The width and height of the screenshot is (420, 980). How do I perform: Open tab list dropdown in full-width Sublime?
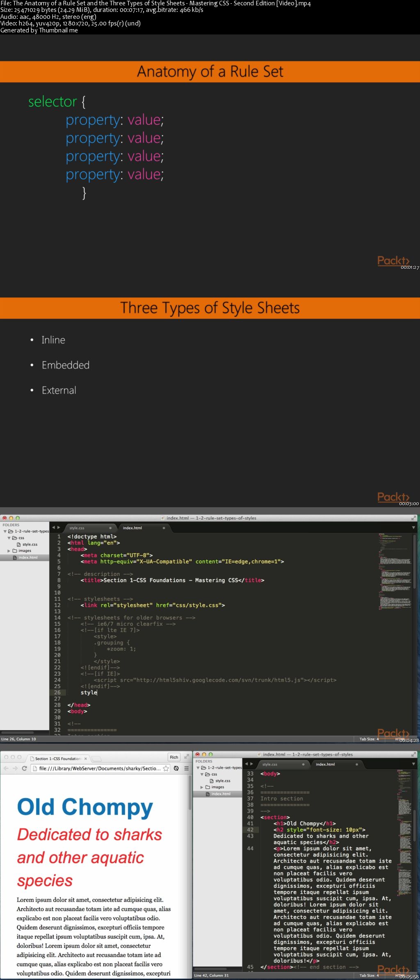click(413, 528)
